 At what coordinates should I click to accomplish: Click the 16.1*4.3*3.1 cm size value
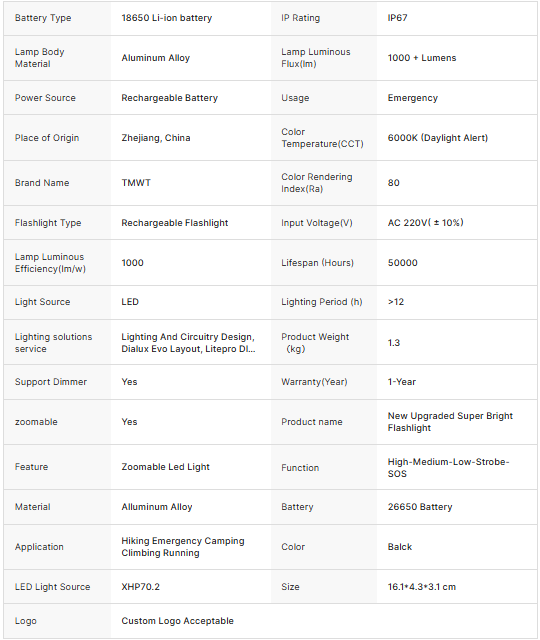tap(422, 587)
